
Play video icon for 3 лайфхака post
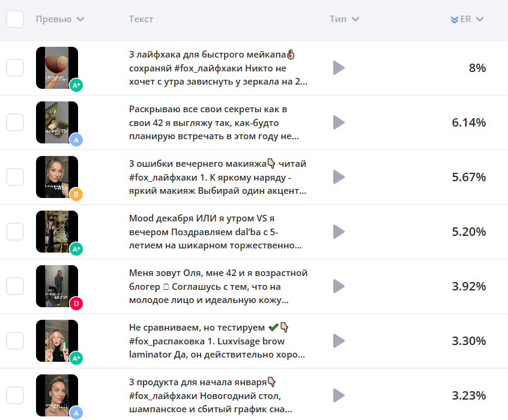coord(339,68)
